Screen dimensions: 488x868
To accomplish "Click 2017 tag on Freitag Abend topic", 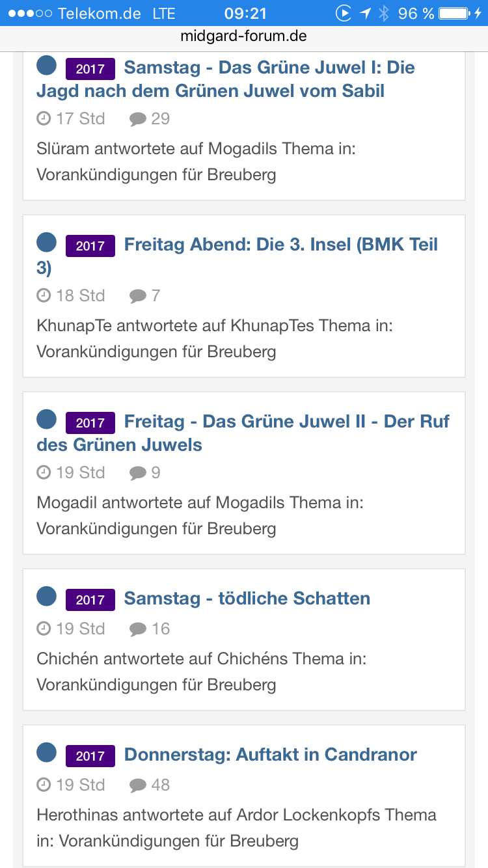I will tap(90, 246).
